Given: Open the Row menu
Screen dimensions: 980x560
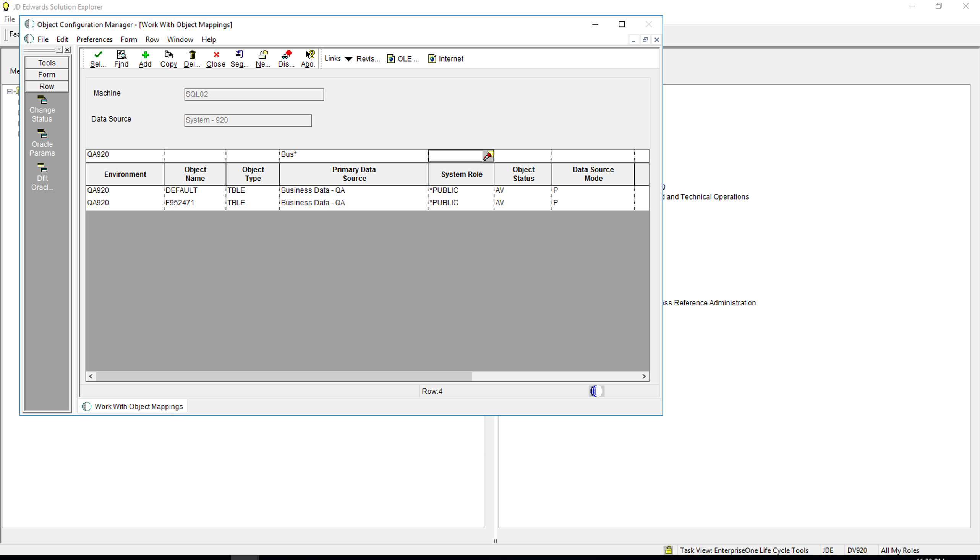Looking at the screenshot, I should (x=152, y=39).
